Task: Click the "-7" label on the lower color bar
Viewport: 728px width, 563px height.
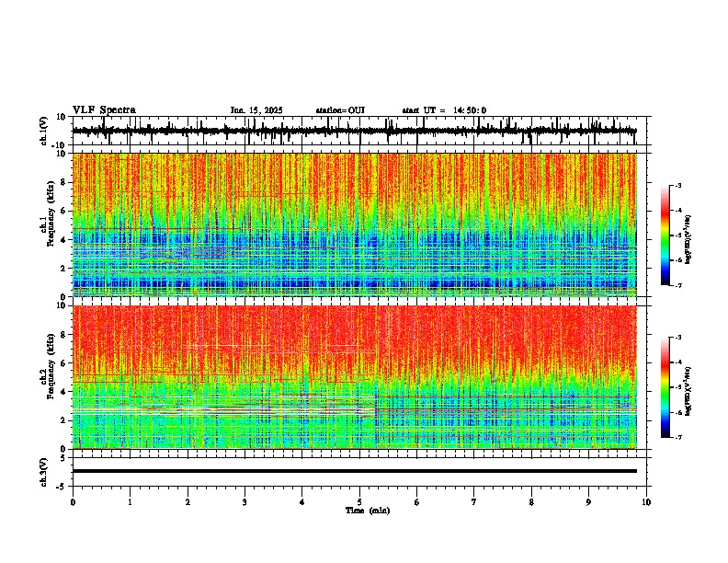Action: pyautogui.click(x=677, y=437)
